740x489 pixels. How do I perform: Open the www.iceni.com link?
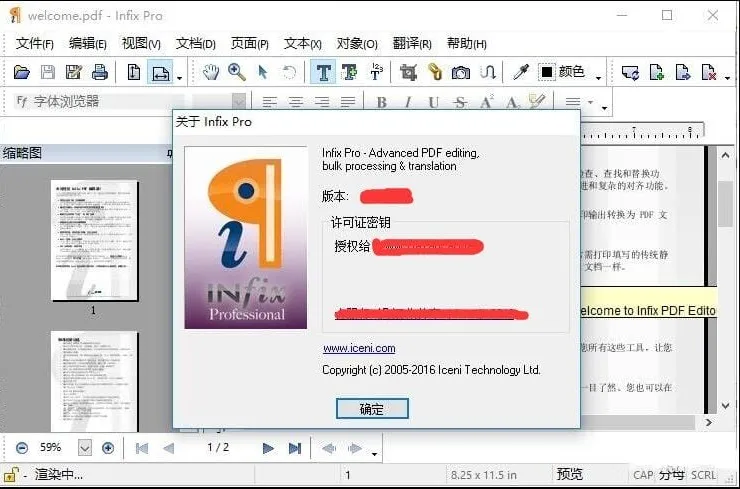point(359,348)
